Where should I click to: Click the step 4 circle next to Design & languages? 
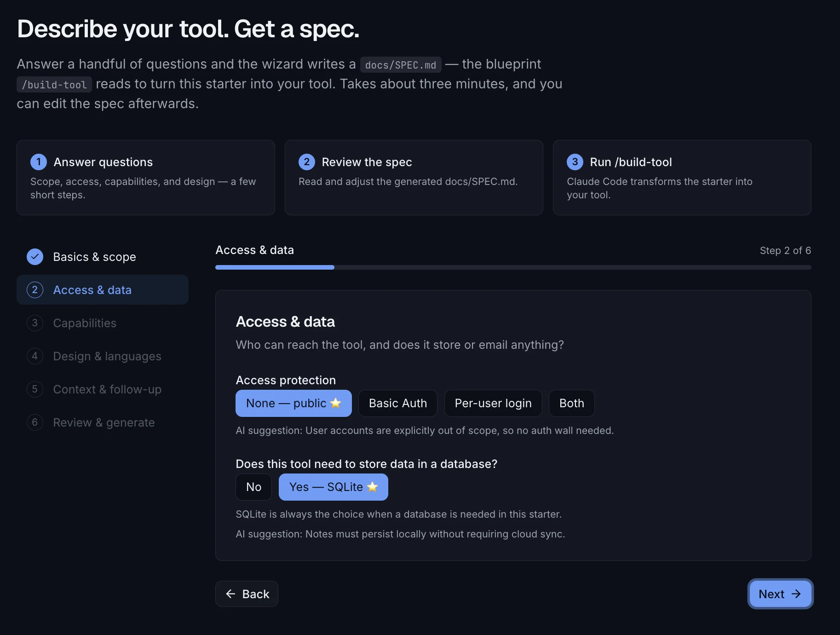click(x=35, y=356)
